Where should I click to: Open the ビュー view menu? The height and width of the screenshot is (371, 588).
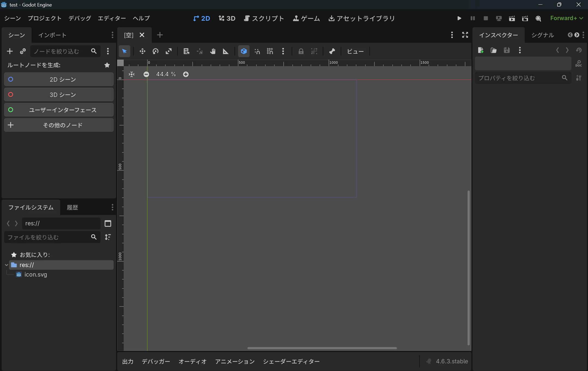[355, 51]
